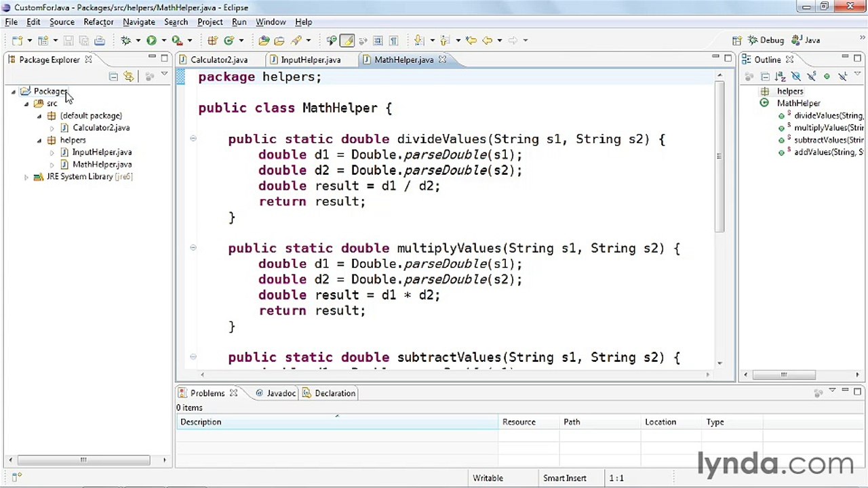Image resolution: width=868 pixels, height=488 pixels.
Task: Toggle Link with Editor in Package Explorer
Action: 129,77
